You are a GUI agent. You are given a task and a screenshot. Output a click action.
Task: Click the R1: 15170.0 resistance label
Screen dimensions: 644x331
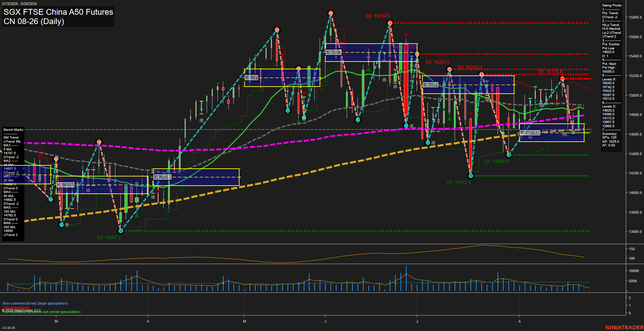pyautogui.click(x=550, y=72)
